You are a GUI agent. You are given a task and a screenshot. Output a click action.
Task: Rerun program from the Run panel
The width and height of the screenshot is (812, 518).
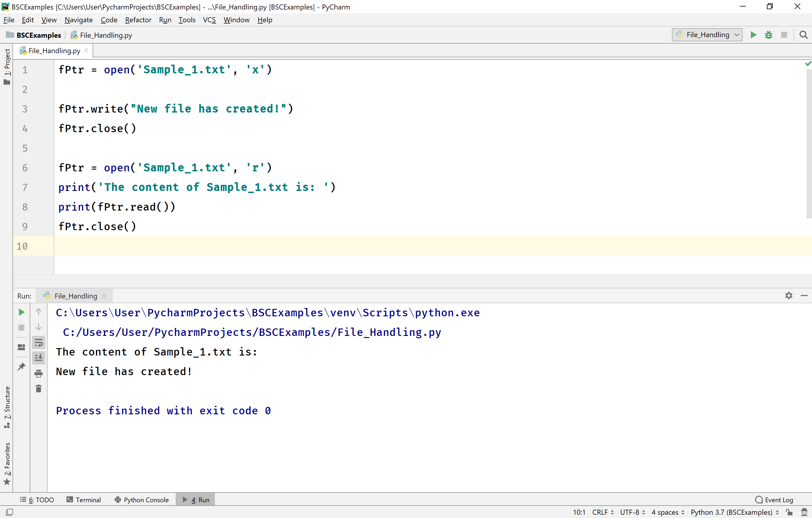(x=21, y=312)
